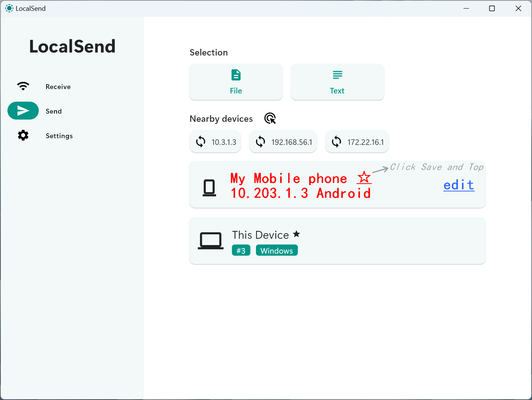The width and height of the screenshot is (532, 400).
Task: Refresh the 192.168.56.1 network scan
Action: point(260,142)
